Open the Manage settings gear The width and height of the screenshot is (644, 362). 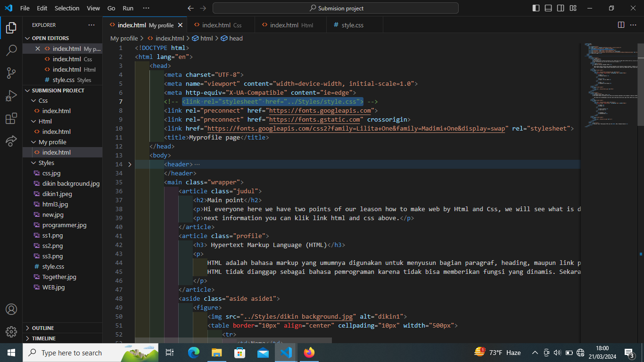click(11, 332)
